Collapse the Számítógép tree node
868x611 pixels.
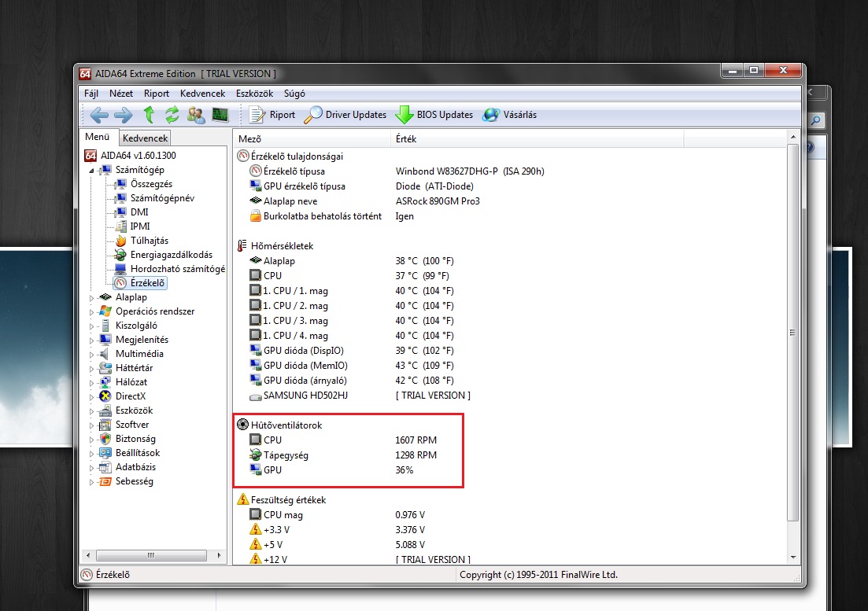[91, 171]
